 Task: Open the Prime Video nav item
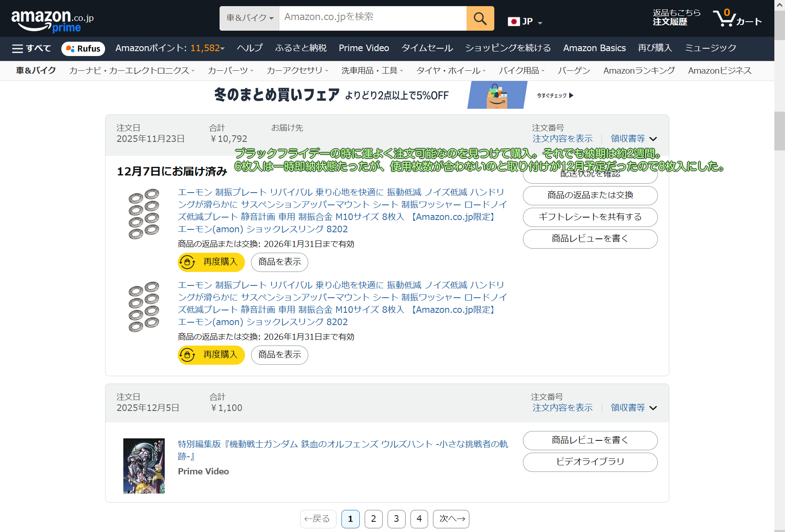coord(363,48)
